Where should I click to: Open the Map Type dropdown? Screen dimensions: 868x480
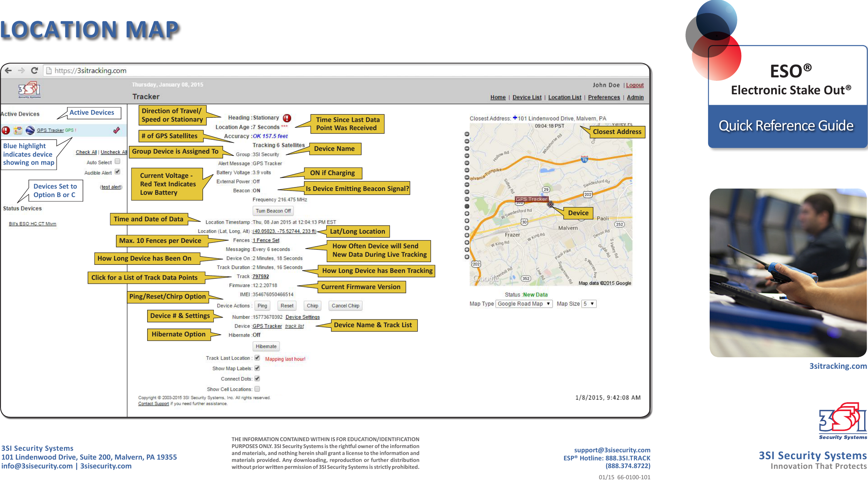[x=524, y=304]
